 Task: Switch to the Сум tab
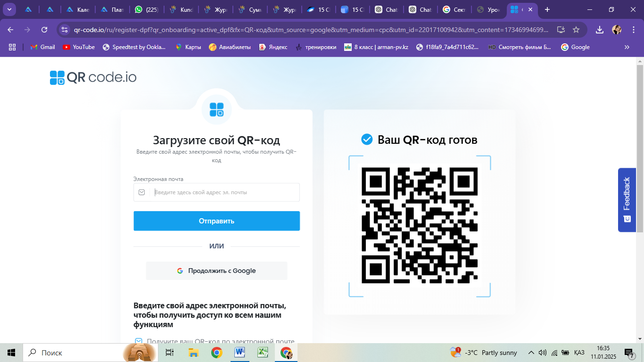pos(250,9)
